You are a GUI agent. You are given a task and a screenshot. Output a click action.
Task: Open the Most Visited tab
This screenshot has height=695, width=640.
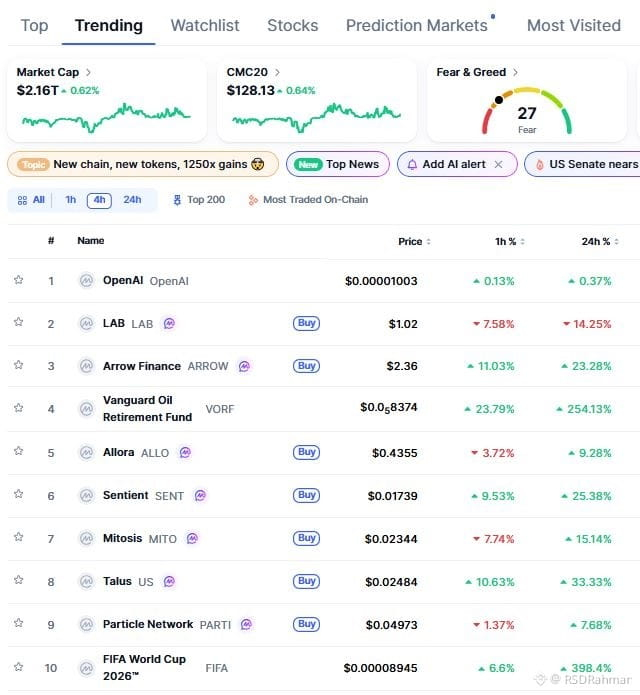click(x=574, y=26)
